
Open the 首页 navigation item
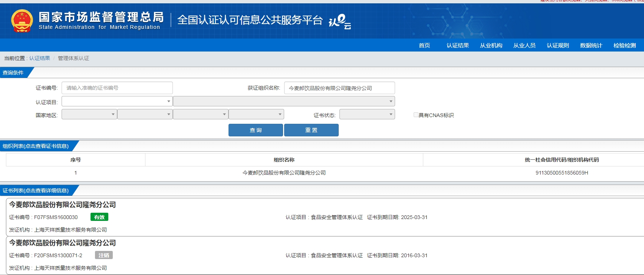tap(424, 45)
